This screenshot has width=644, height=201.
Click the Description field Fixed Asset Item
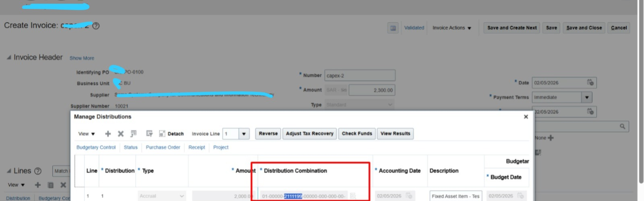456,196
